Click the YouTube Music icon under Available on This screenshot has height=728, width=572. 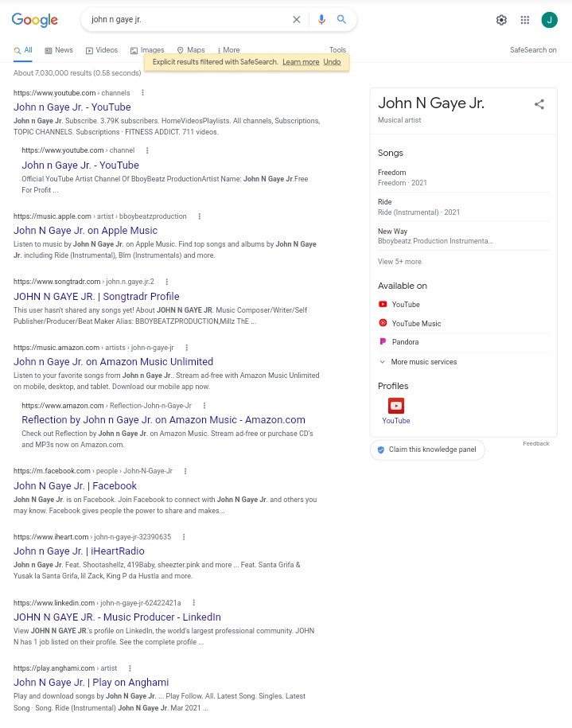383,323
